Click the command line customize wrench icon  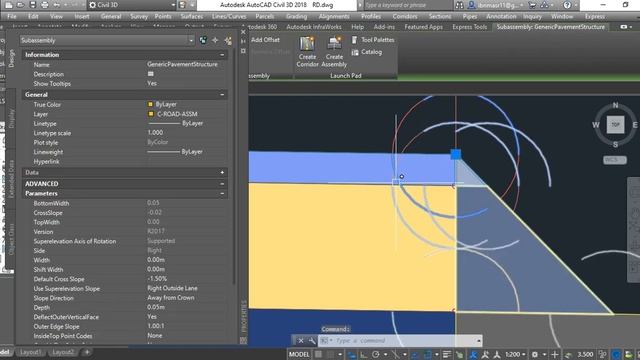coord(312,340)
